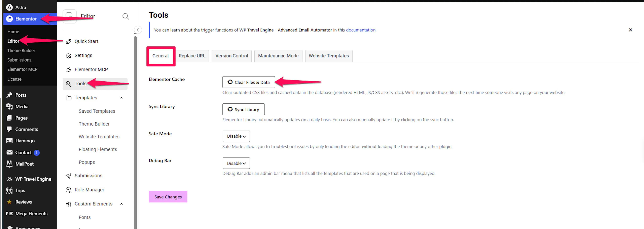This screenshot has width=644, height=229.
Task: Click the Astra logo icon
Action: (x=9, y=8)
